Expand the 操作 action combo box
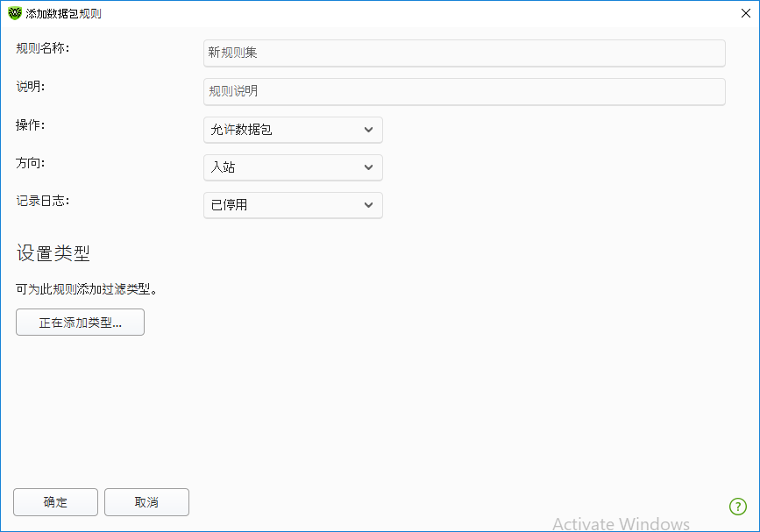Viewport: 760px width, 532px height. click(x=293, y=130)
